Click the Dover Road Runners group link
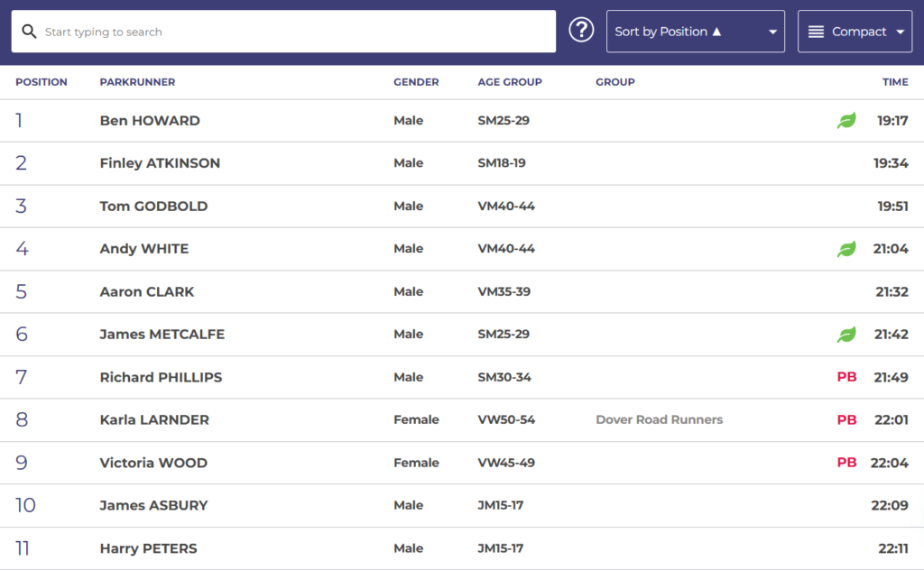 660,420
